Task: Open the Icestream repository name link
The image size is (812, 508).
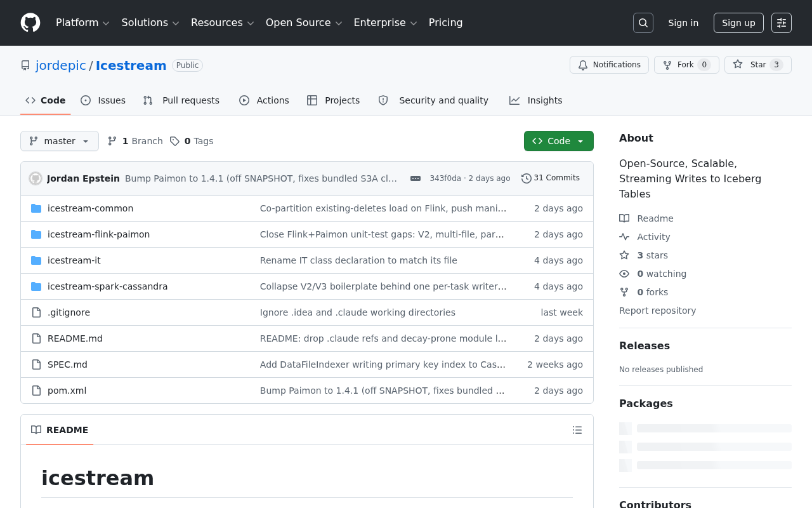Action: (x=131, y=65)
